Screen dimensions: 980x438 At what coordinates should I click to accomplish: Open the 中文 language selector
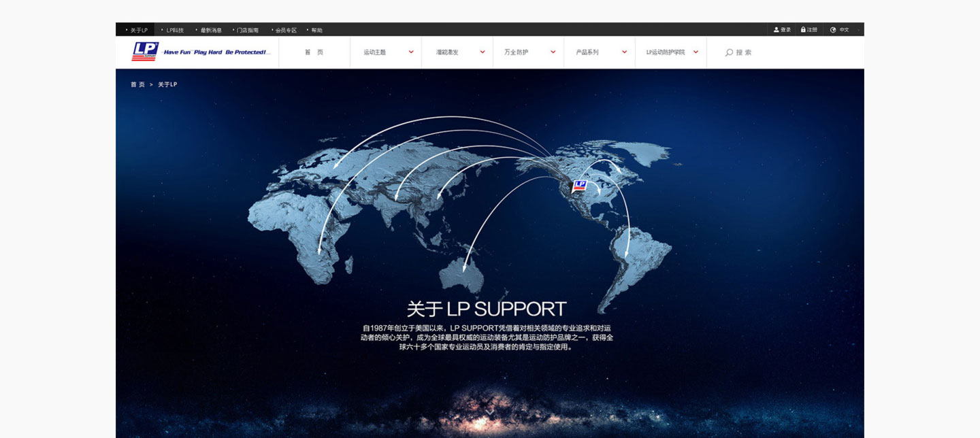click(844, 30)
